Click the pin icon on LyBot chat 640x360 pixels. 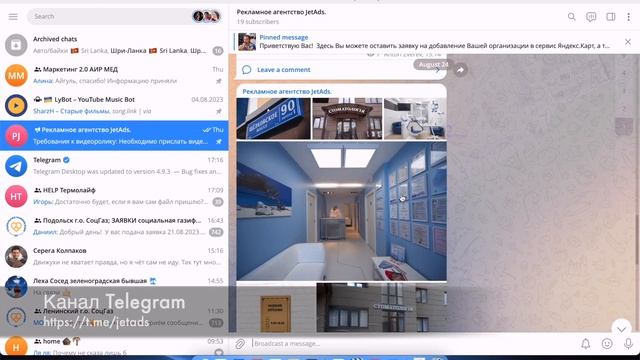[219, 111]
